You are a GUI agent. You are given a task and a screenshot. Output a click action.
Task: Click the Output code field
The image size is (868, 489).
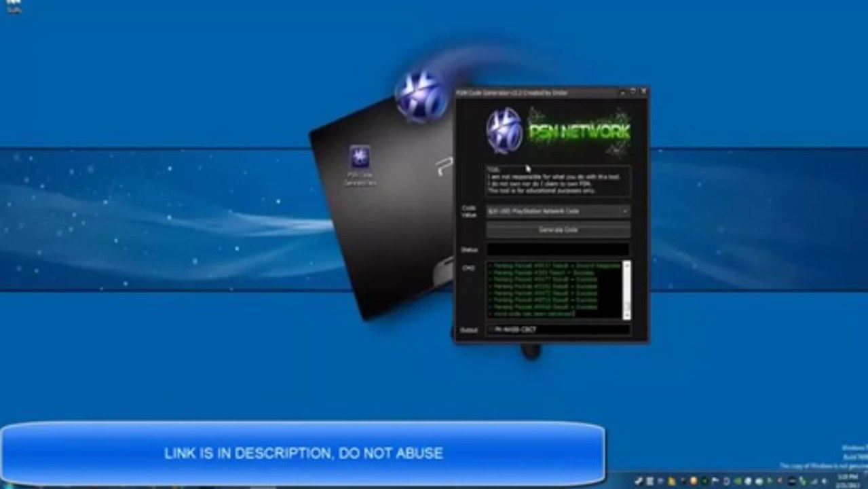(558, 330)
